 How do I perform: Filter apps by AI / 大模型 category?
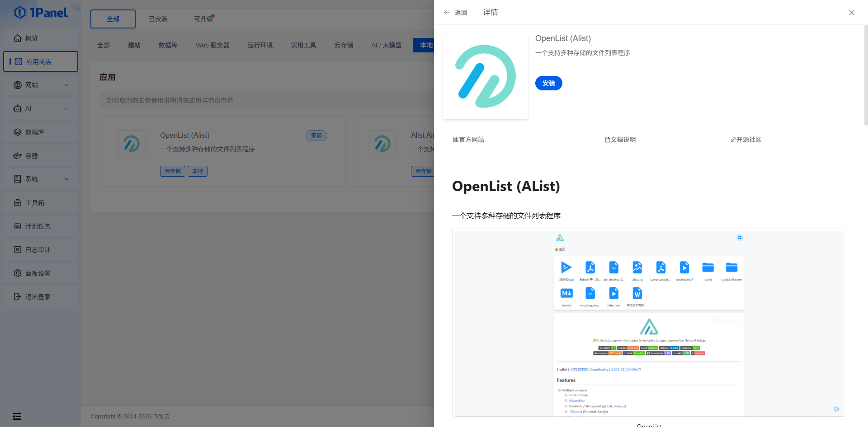386,45
